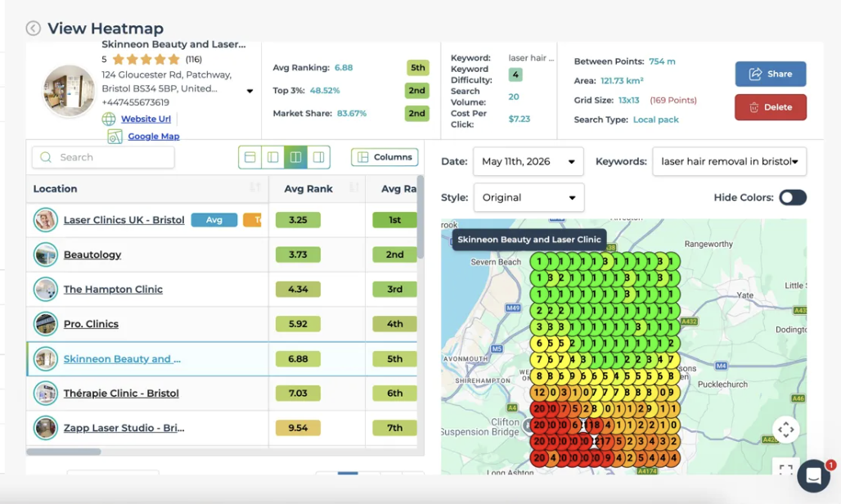
Task: Open the Date dropdown May 11th, 2026
Action: (x=528, y=161)
